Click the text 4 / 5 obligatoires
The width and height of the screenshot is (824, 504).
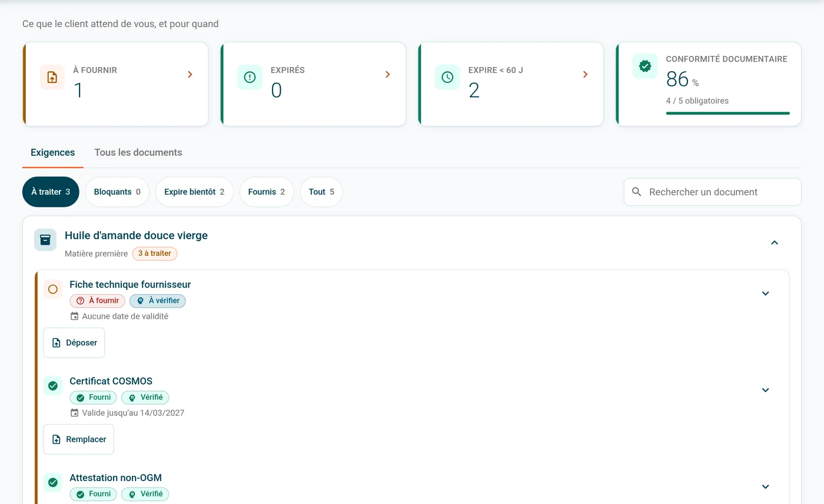coord(697,101)
